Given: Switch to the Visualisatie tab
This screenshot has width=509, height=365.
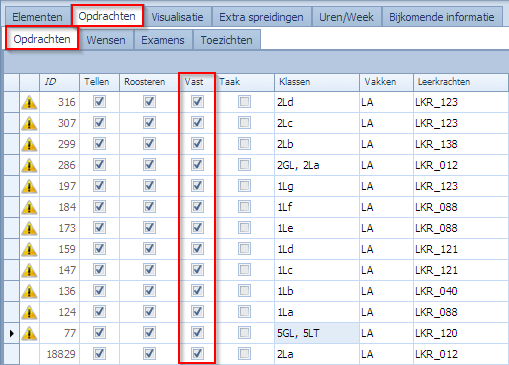Looking at the screenshot, I should [x=177, y=17].
